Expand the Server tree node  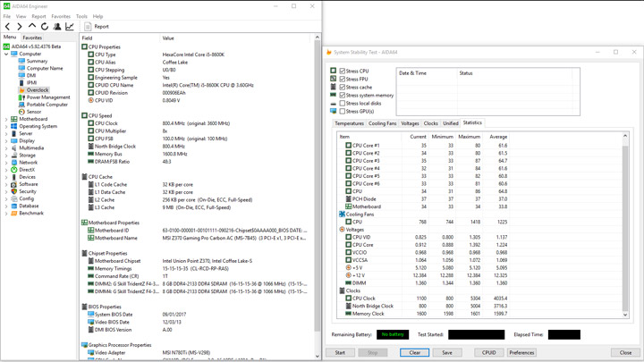coord(6,133)
